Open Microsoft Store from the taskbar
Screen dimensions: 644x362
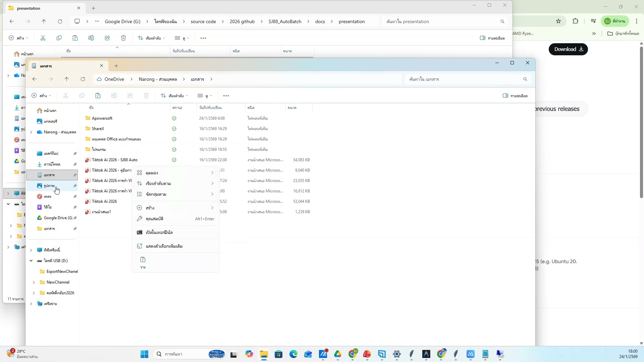[x=278, y=354]
